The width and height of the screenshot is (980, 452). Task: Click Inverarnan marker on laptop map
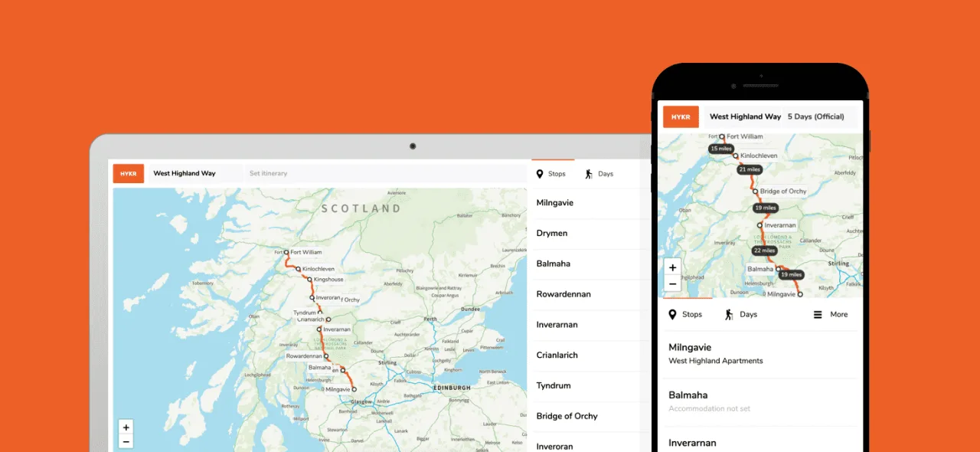(319, 330)
